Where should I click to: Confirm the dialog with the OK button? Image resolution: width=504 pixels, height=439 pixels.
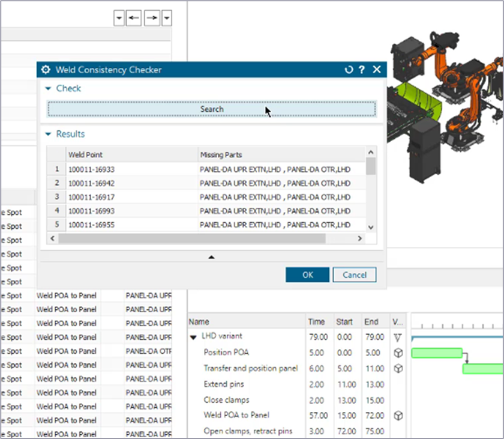[307, 274]
